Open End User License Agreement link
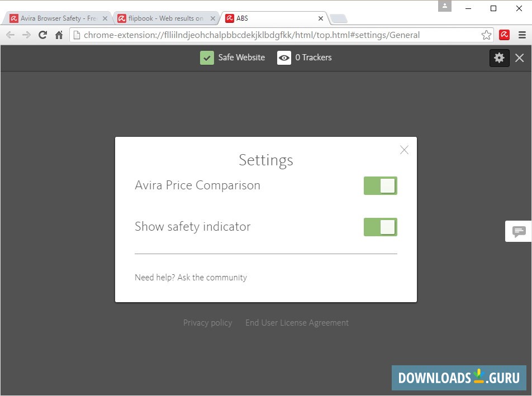Screen dimensions: 532x396 click(x=297, y=323)
